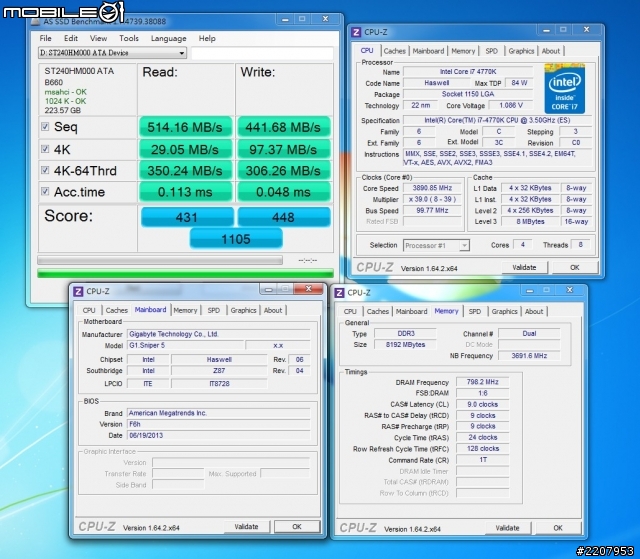The width and height of the screenshot is (640, 559).
Task: Select Memory tab in Mainboard window
Action: 185,310
